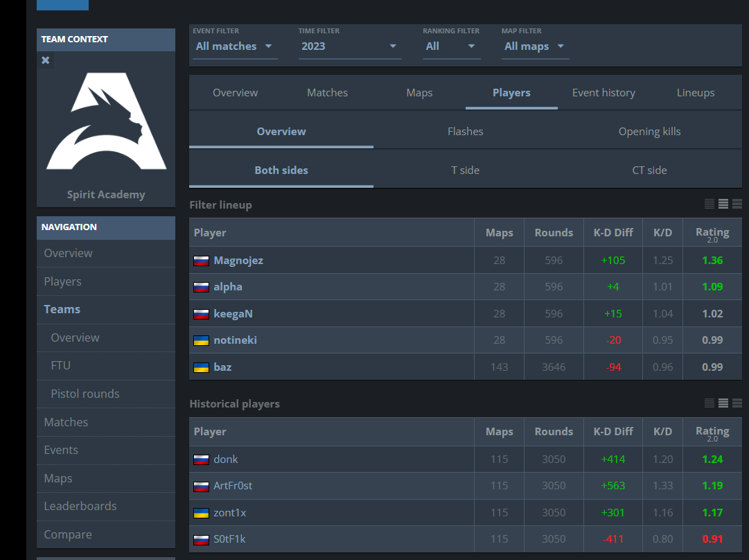Click Magnojez's 1.36 rating value

(x=712, y=261)
